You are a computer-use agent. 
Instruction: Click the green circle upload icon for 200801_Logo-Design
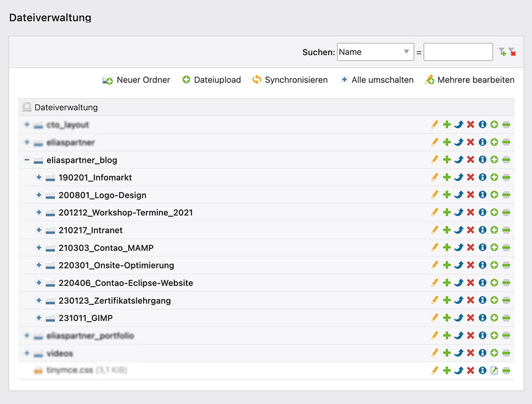[494, 195]
